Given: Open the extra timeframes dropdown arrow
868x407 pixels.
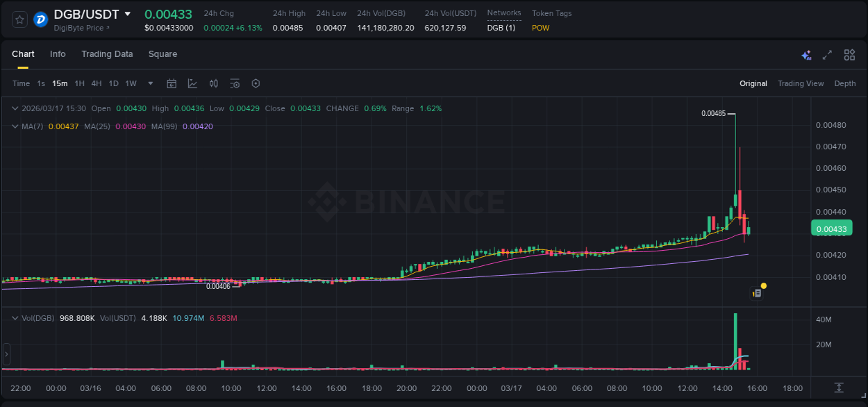Looking at the screenshot, I should tap(149, 83).
